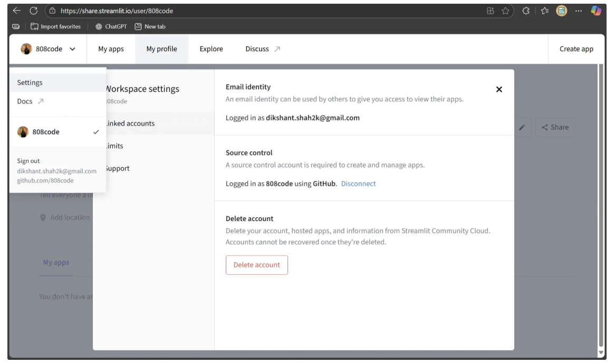This screenshot has width=615, height=364.
Task: Go back with the browser back arrow
Action: (x=16, y=11)
